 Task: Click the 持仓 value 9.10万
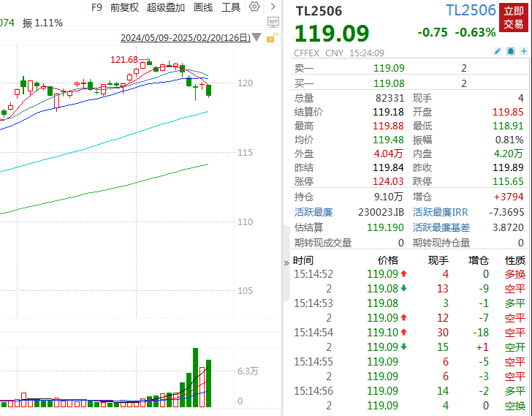click(389, 197)
